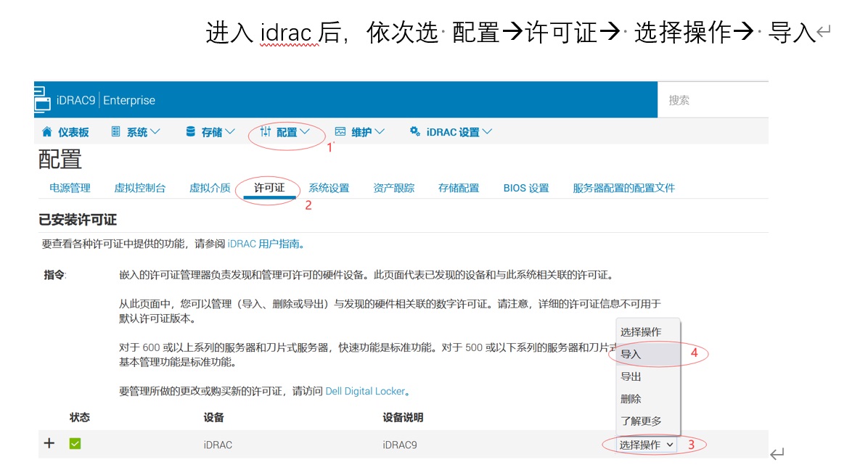The image size is (868, 470).
Task: Open the Dell Digital Locker link
Action: tap(365, 391)
